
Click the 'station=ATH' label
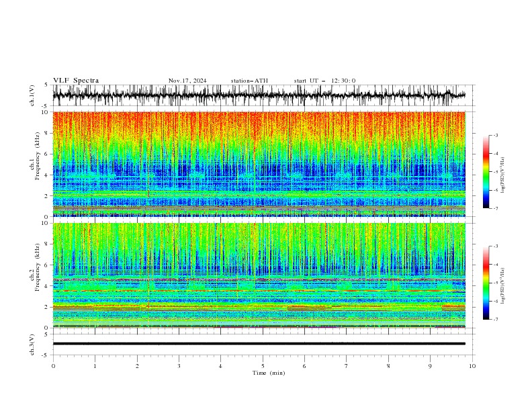249,81
